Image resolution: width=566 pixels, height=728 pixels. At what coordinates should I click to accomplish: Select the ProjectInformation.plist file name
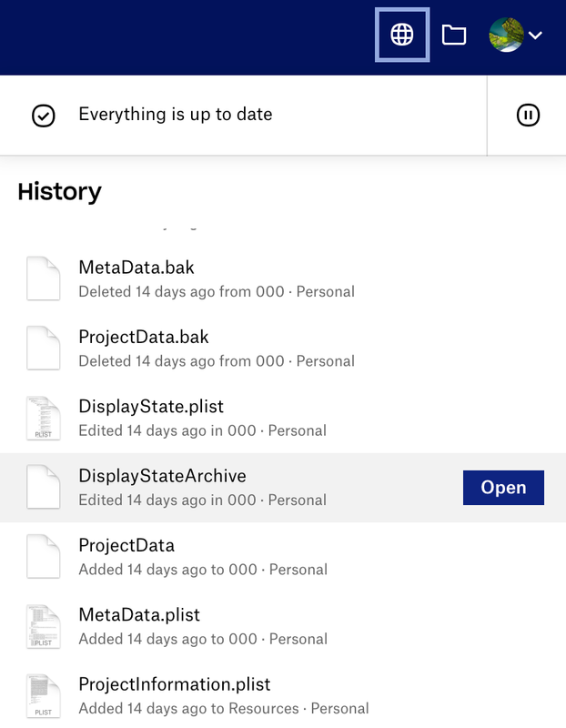(175, 684)
